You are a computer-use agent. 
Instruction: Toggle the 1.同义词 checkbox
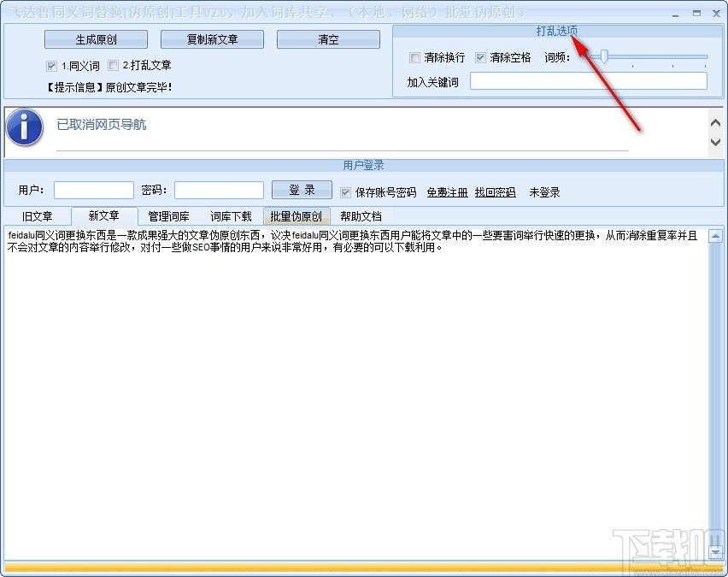tap(51, 66)
